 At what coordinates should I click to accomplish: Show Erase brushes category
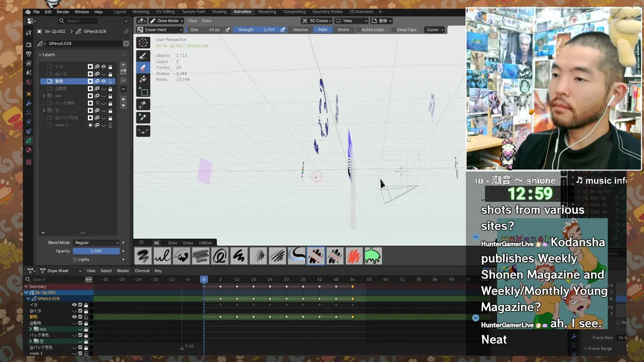coord(188,242)
